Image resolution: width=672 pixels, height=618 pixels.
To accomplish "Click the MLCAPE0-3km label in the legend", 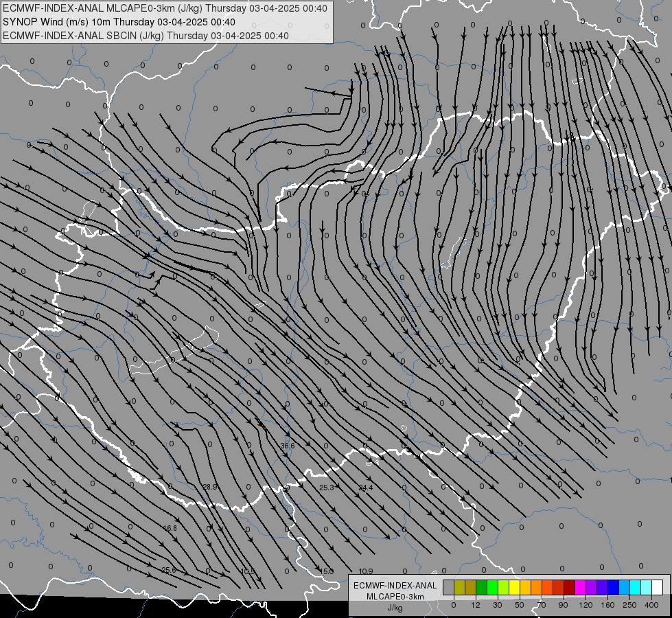I will (x=395, y=597).
